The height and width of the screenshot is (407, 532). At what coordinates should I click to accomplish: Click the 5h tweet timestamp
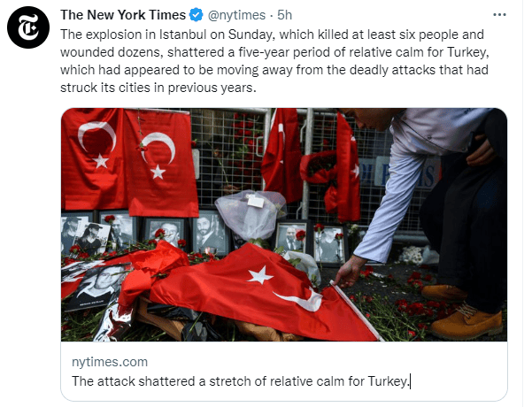[x=285, y=15]
